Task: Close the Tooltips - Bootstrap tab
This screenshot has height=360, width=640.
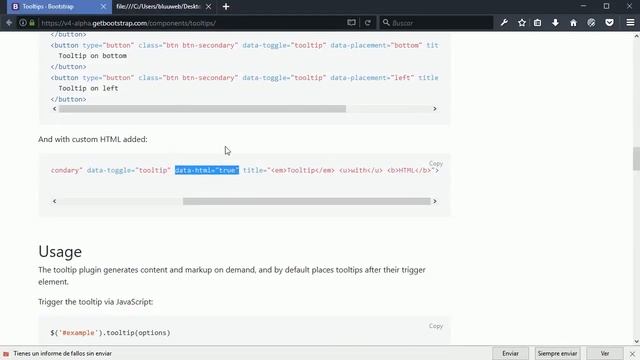Action: pos(103,7)
